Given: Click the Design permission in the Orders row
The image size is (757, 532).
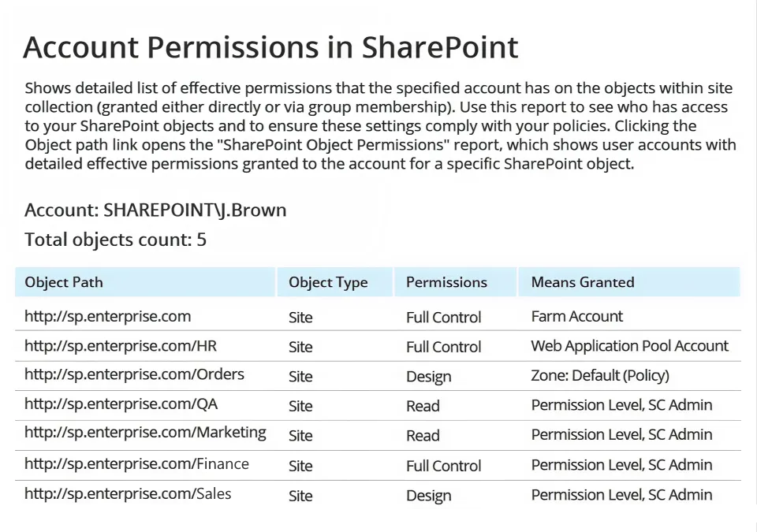Looking at the screenshot, I should (429, 377).
